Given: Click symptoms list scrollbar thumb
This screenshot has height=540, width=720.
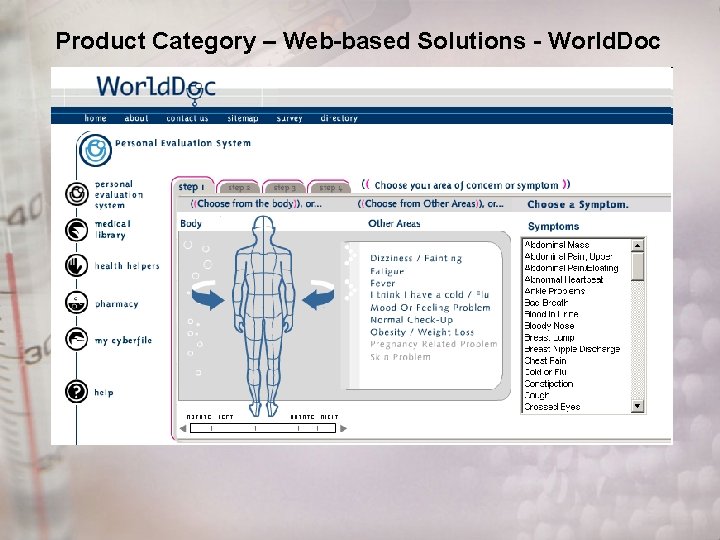Looking at the screenshot, I should pyautogui.click(x=637, y=266).
